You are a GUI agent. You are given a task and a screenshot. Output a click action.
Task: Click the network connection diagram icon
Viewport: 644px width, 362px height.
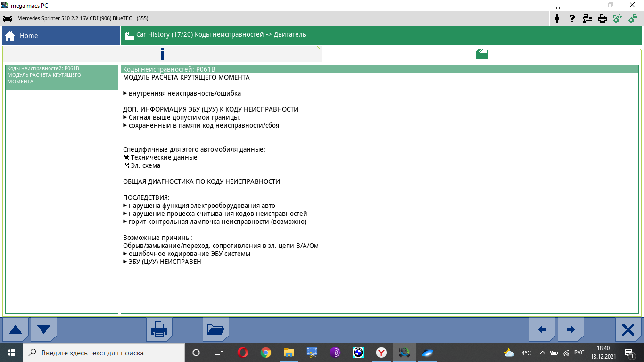(x=587, y=18)
